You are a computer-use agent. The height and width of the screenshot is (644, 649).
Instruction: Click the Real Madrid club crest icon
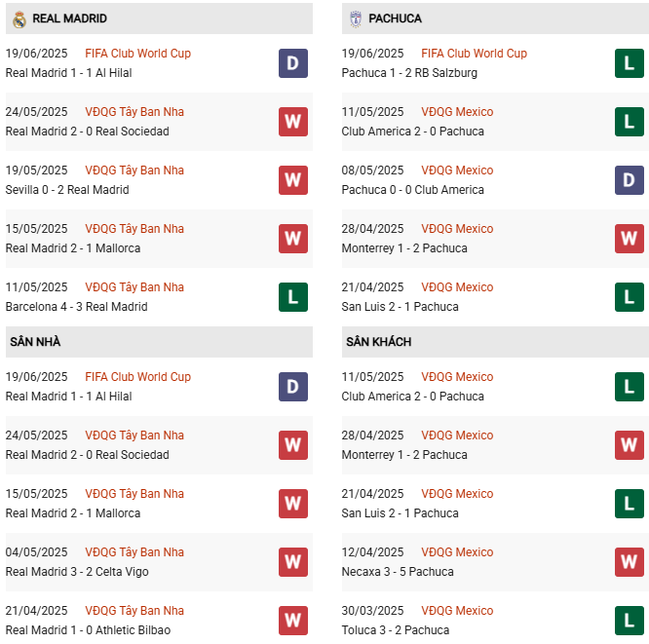click(x=19, y=19)
